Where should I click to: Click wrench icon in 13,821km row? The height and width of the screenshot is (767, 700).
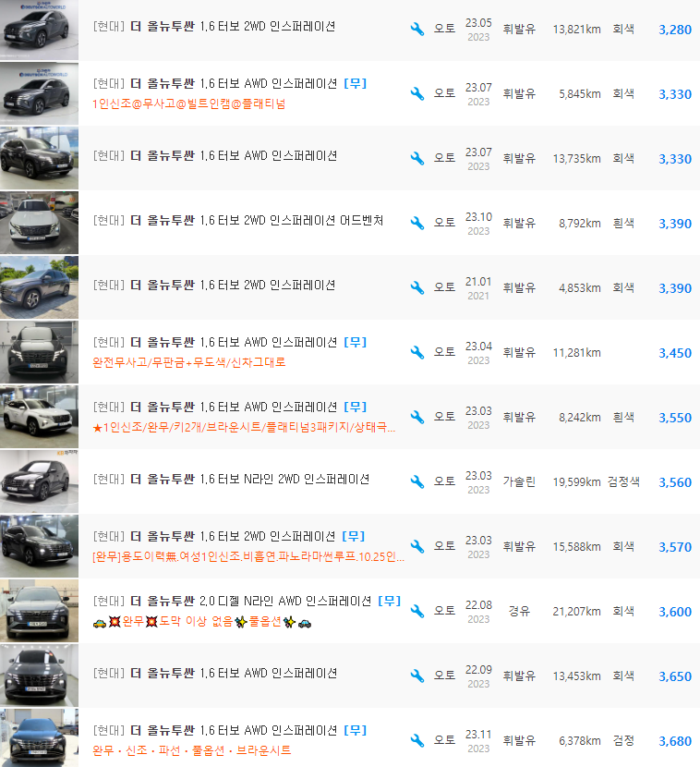[x=417, y=29]
